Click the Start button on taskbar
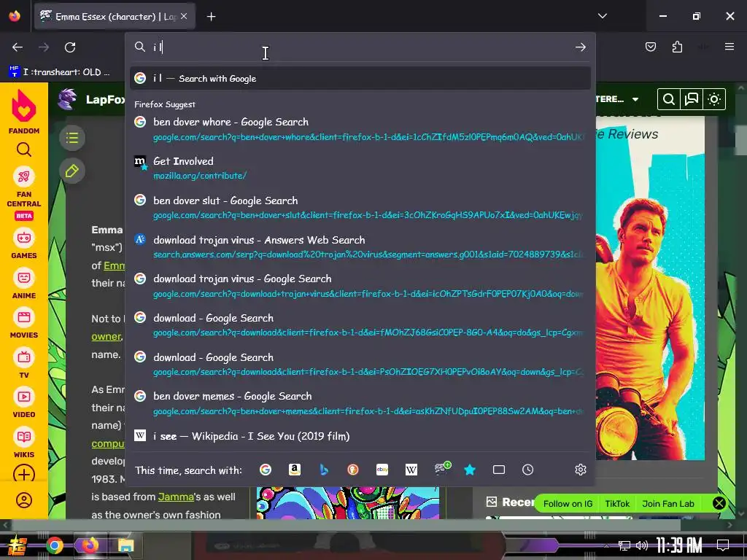747x560 pixels. click(x=18, y=545)
